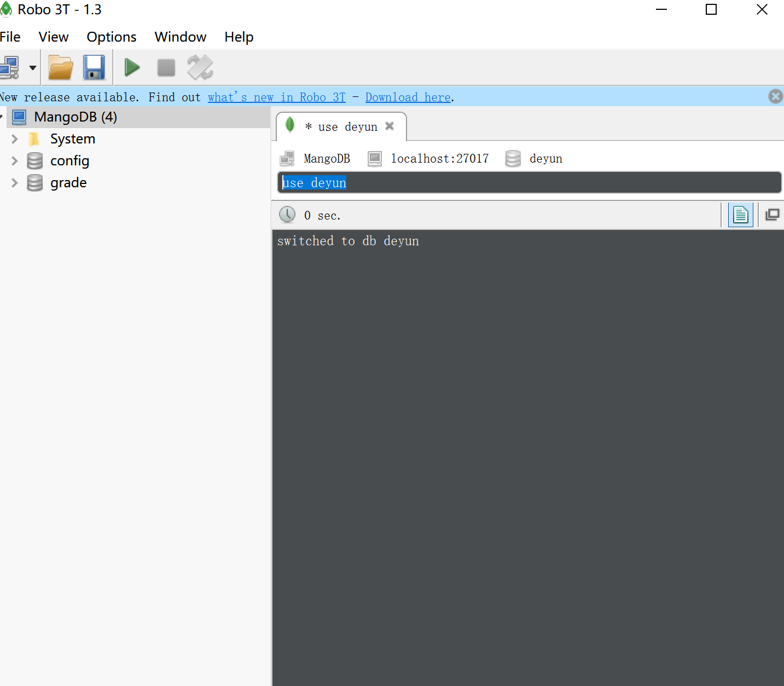Click the "localhost:27017" address text
Viewport: 784px width, 686px height.
(x=440, y=159)
